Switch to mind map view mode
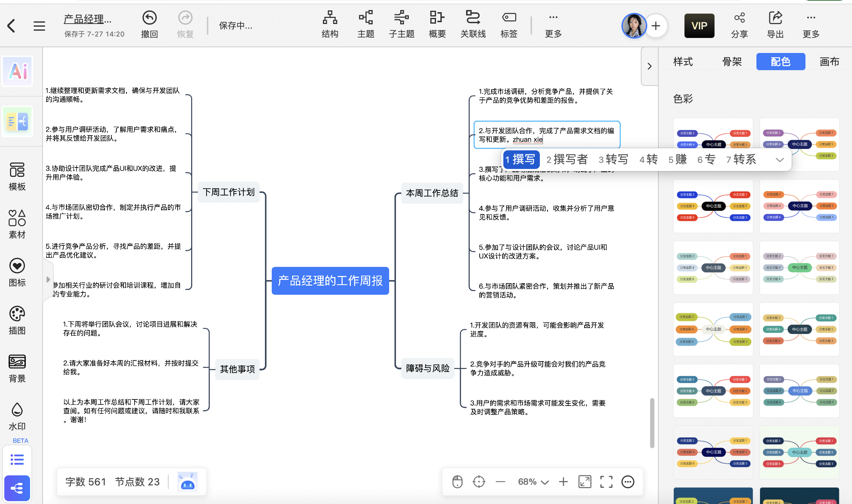Screen dimensions: 852x504 pos(17,488)
